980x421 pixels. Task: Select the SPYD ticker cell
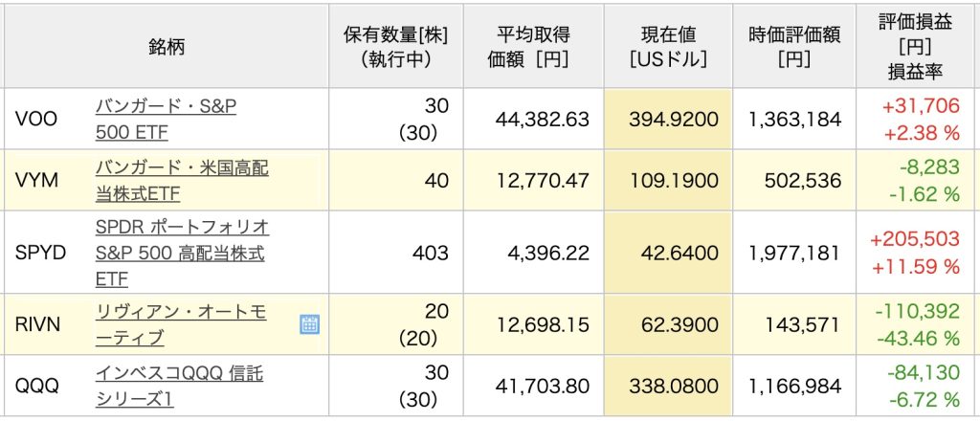point(39,253)
